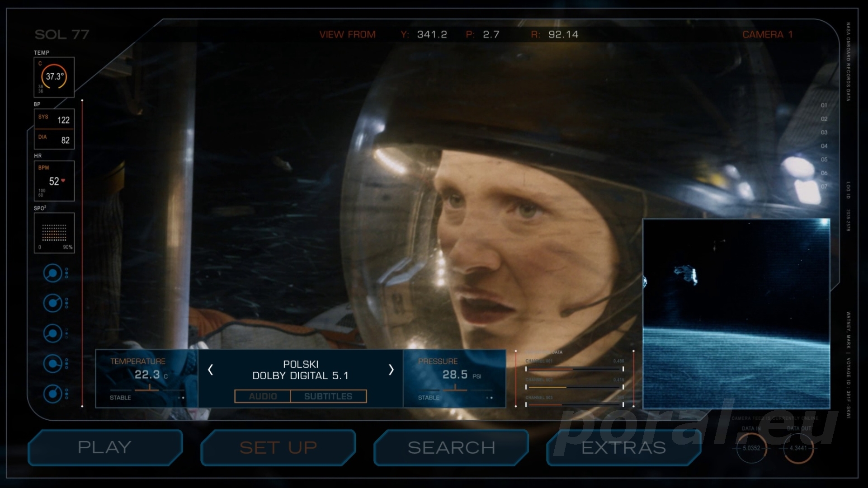This screenshot has width=868, height=488.
Task: Select log entry 01 on the right
Action: (x=824, y=105)
